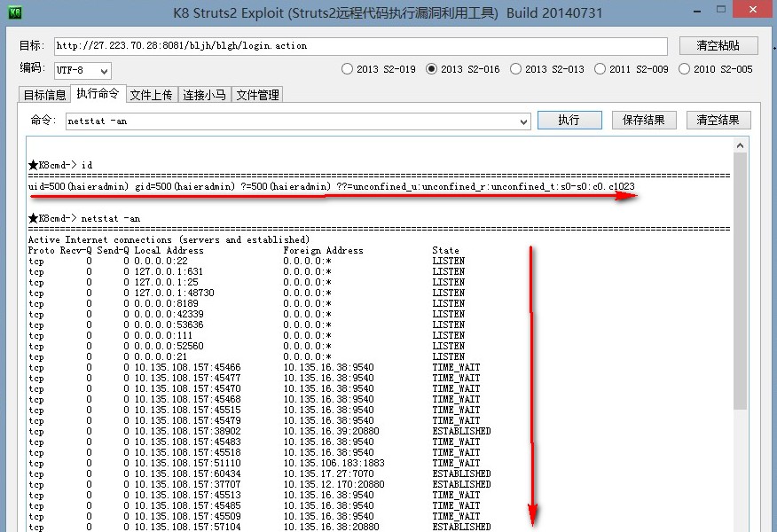Click local address 10.135.108.157:37707

coord(188,484)
